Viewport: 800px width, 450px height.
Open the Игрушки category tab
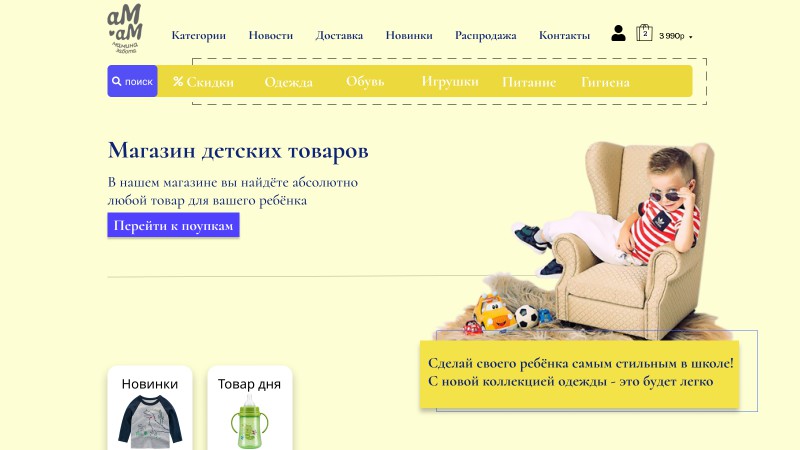coord(450,82)
